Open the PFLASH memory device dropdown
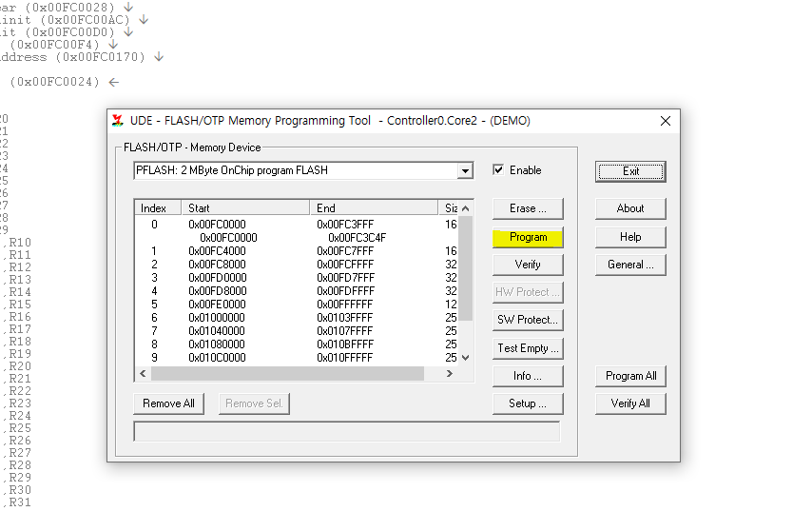 [465, 170]
